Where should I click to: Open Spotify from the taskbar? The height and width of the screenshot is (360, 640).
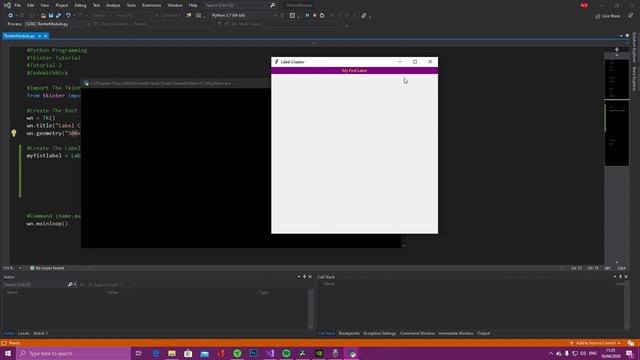(x=286, y=353)
